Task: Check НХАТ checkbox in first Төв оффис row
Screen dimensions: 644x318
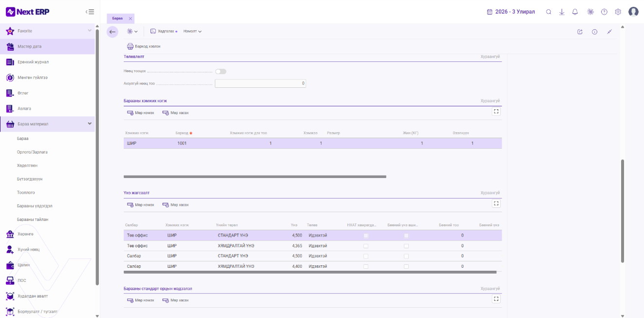Action: [366, 236]
